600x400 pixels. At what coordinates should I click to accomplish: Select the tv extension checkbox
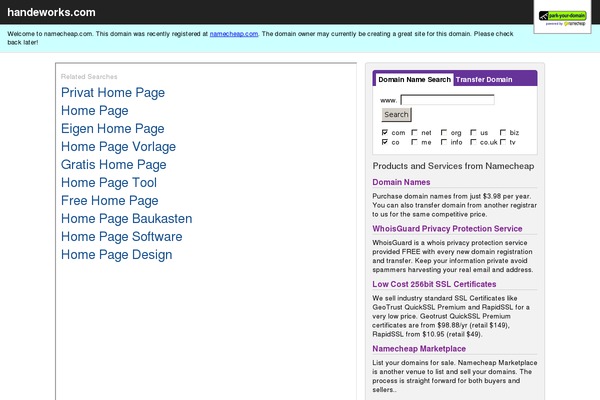(x=503, y=142)
